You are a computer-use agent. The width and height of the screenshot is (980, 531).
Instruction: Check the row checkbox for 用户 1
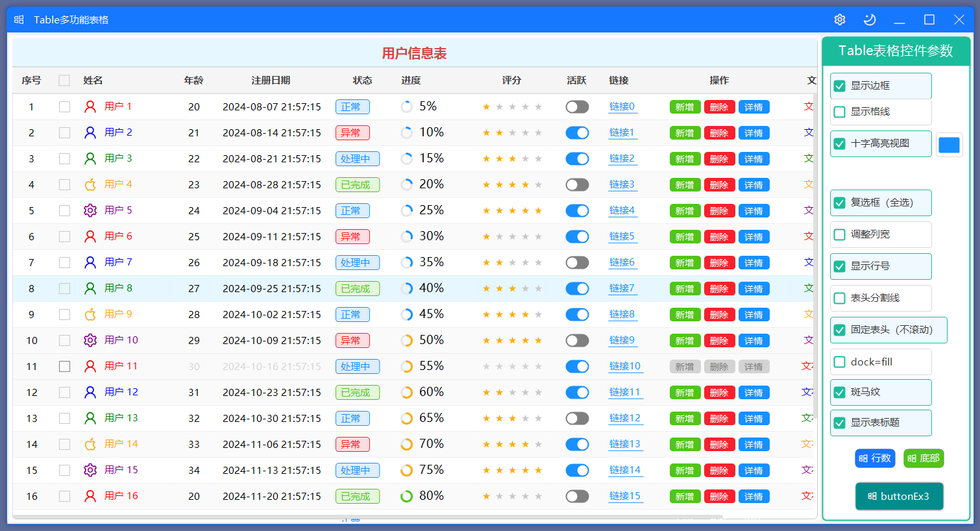(64, 106)
